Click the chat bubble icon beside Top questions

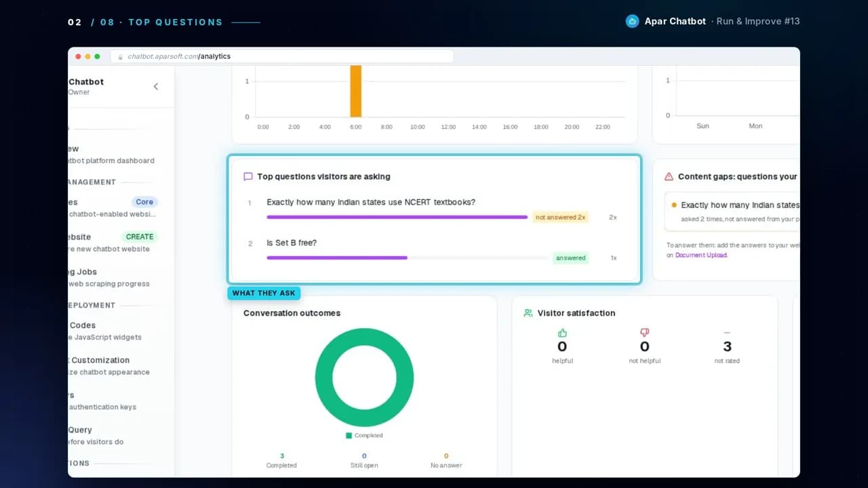(248, 176)
